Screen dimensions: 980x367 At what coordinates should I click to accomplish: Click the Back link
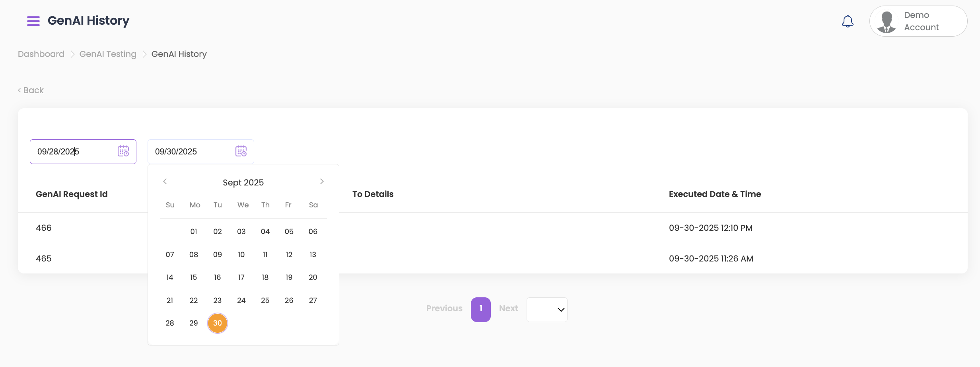point(31,90)
